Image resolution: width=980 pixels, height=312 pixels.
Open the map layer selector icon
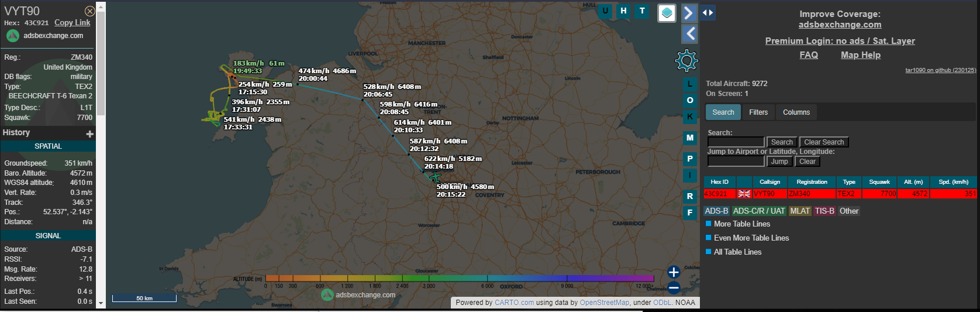(667, 13)
